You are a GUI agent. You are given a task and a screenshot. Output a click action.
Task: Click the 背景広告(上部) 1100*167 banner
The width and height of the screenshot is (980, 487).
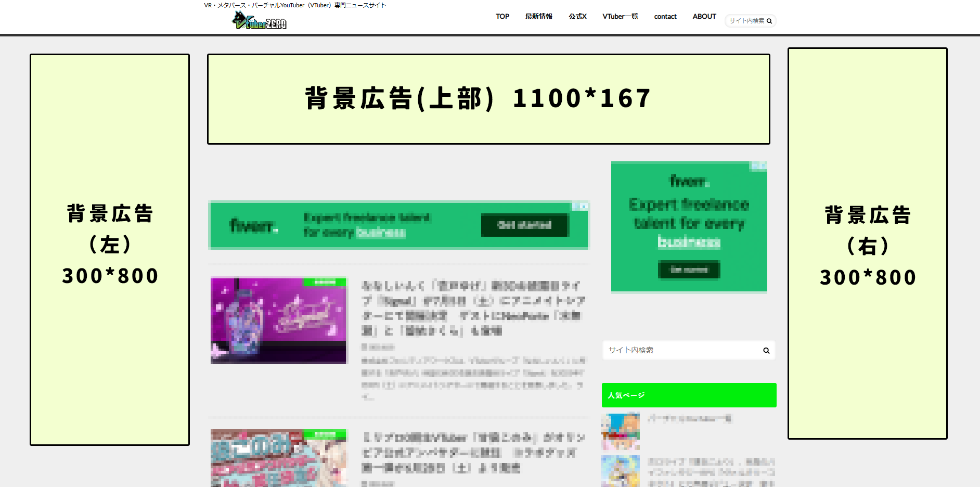coord(488,99)
